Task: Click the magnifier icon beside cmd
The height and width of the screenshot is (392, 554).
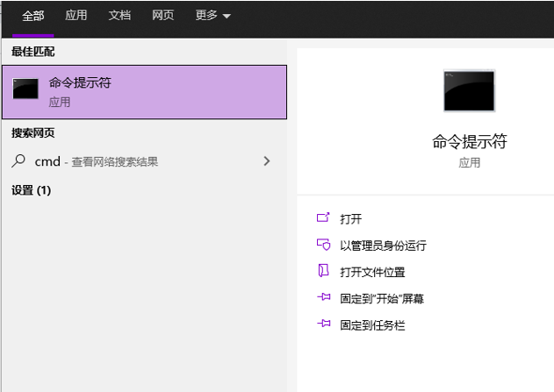Action: click(x=18, y=160)
